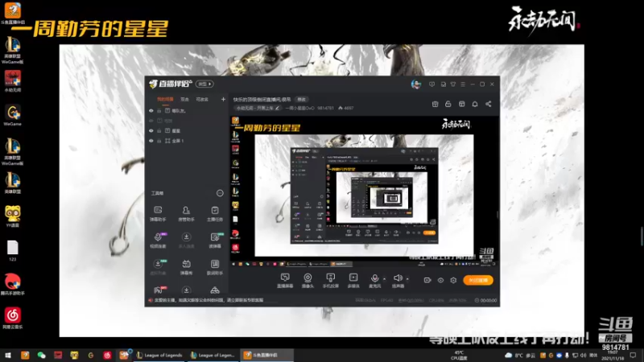The height and width of the screenshot is (362, 644).
Task: Expand the speaker device options arrow
Action: pos(407,279)
